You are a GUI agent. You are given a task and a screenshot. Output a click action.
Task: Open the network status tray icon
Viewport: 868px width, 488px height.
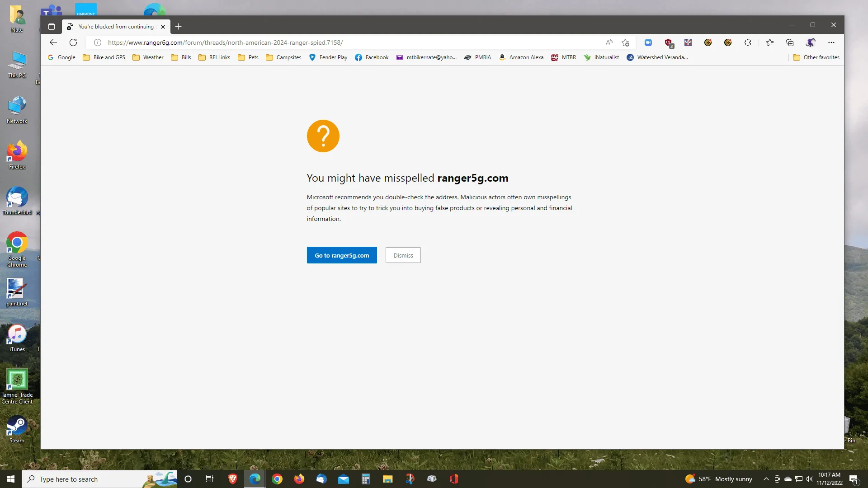[x=799, y=479]
